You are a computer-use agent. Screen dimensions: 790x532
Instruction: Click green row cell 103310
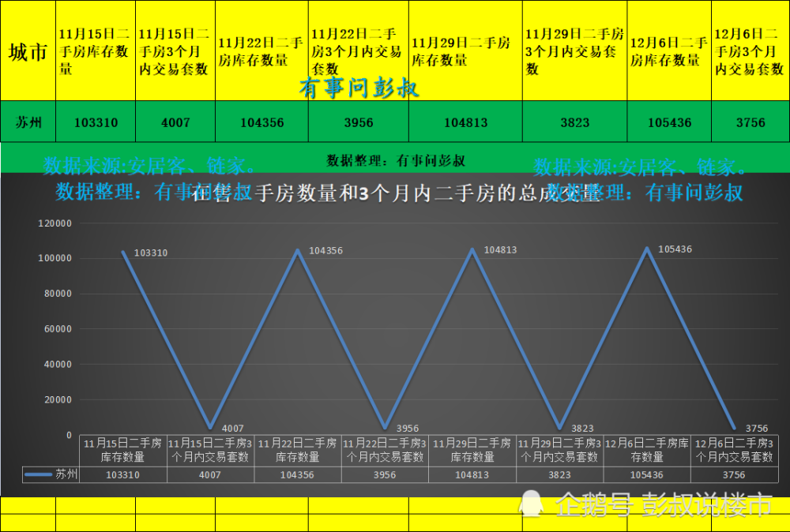pyautogui.click(x=96, y=122)
